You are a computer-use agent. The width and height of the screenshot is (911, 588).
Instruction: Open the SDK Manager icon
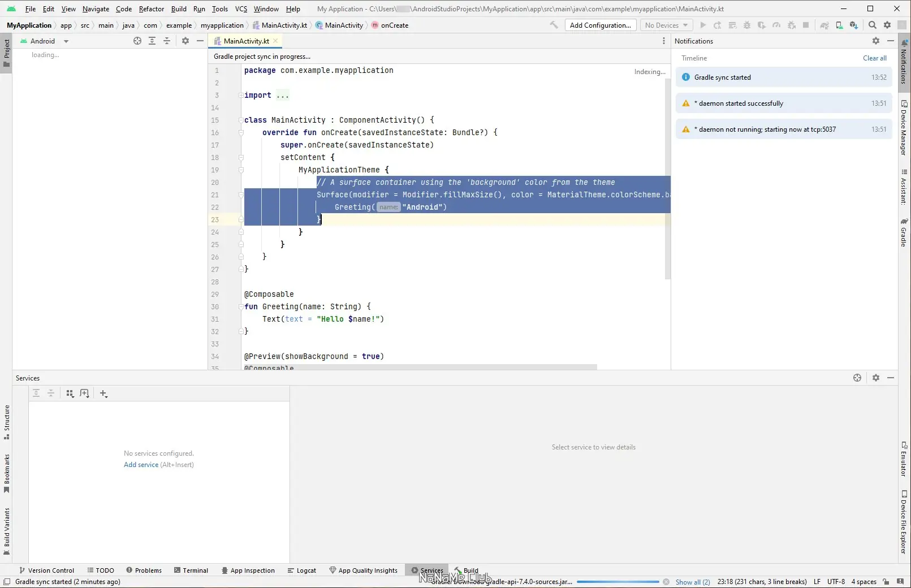(x=853, y=25)
